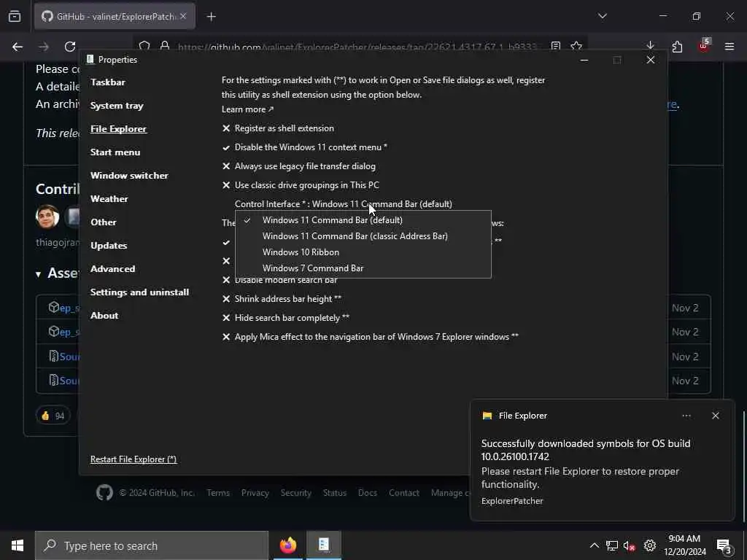
Task: Open Firefox from the taskbar
Action: click(x=287, y=545)
